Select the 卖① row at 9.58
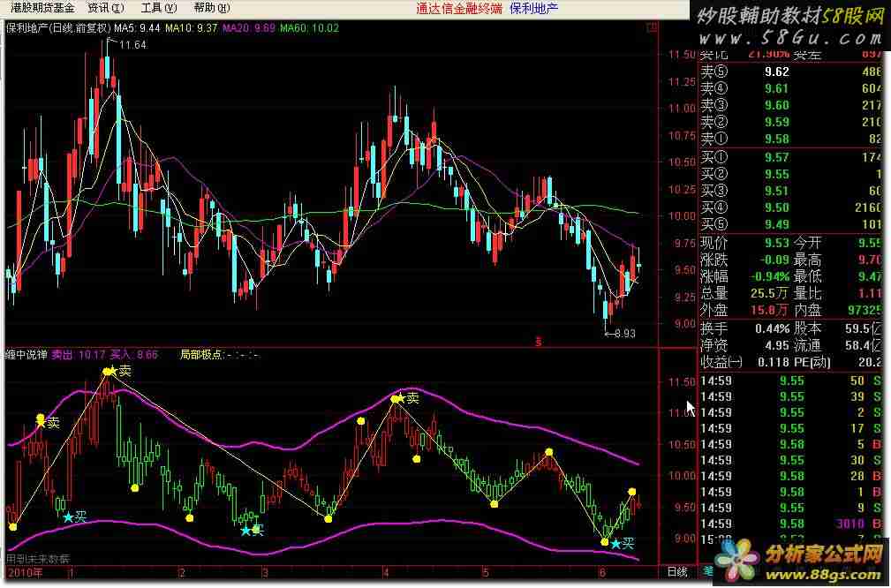Viewport: 891px width, 588px height. (x=790, y=138)
